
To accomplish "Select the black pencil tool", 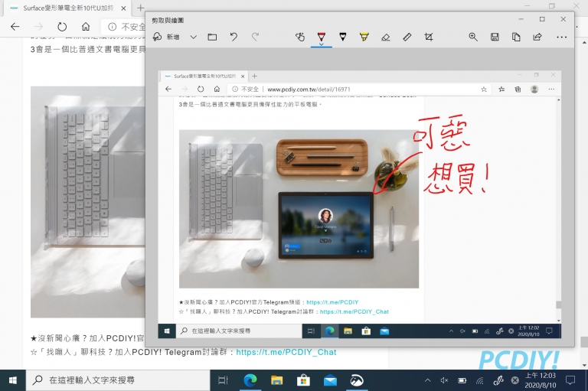I will tap(343, 37).
